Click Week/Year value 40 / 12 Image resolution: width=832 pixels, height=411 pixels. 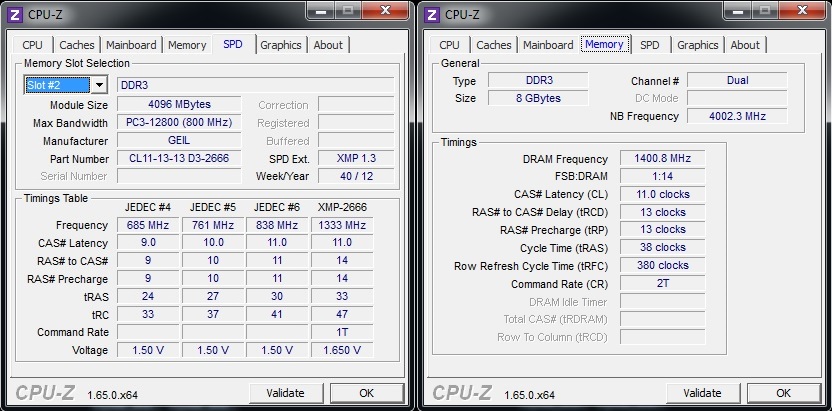point(356,176)
